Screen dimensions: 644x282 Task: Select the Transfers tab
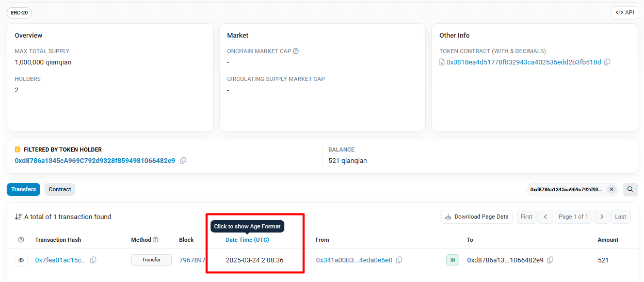tap(24, 189)
